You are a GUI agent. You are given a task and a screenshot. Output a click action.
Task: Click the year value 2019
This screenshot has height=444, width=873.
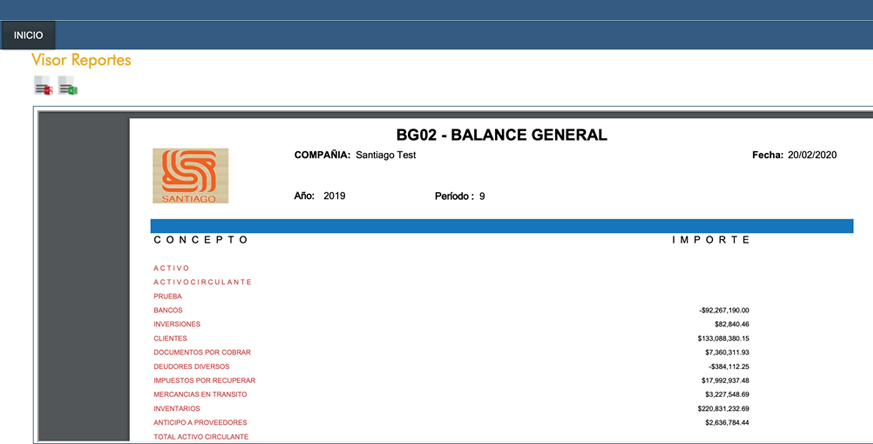coord(334,196)
